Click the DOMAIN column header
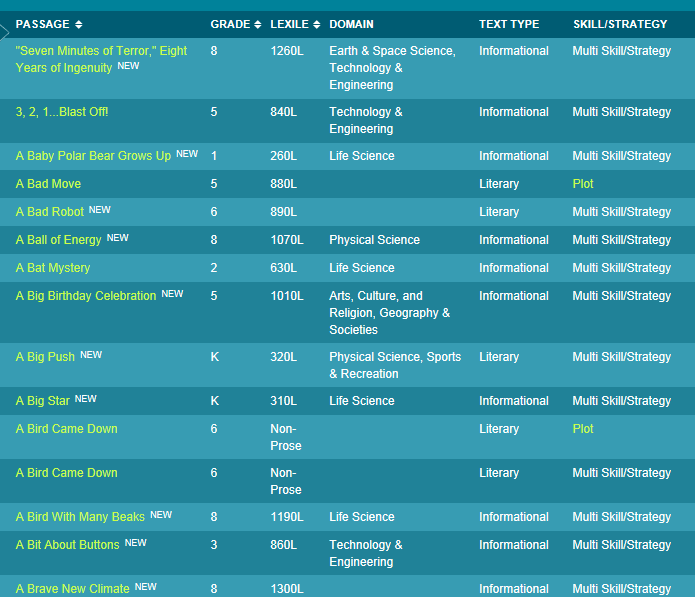The width and height of the screenshot is (695, 597). [x=351, y=24]
